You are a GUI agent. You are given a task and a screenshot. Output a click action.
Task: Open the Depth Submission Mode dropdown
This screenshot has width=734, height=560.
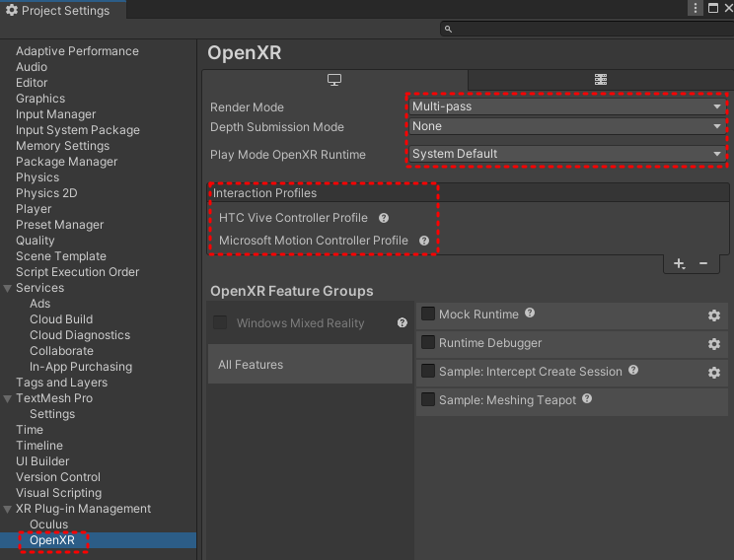567,126
